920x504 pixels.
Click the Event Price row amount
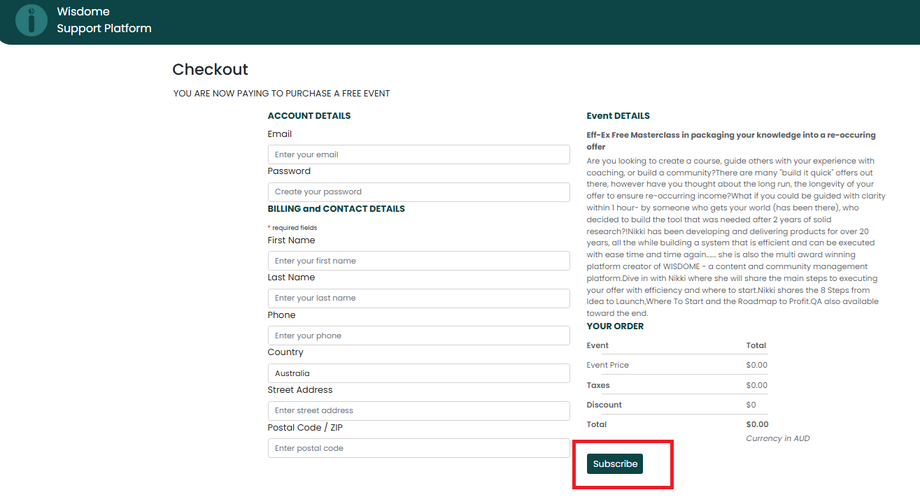pos(756,365)
